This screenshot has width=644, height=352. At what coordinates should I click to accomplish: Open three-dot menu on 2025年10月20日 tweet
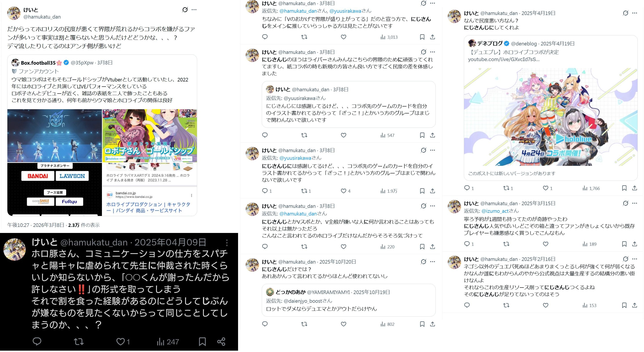[x=433, y=262]
